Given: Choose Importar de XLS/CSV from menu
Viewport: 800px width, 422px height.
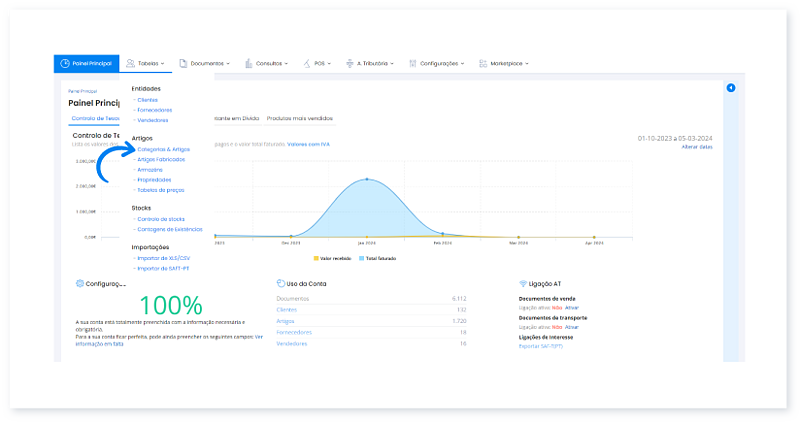Looking at the screenshot, I should tap(163, 258).
